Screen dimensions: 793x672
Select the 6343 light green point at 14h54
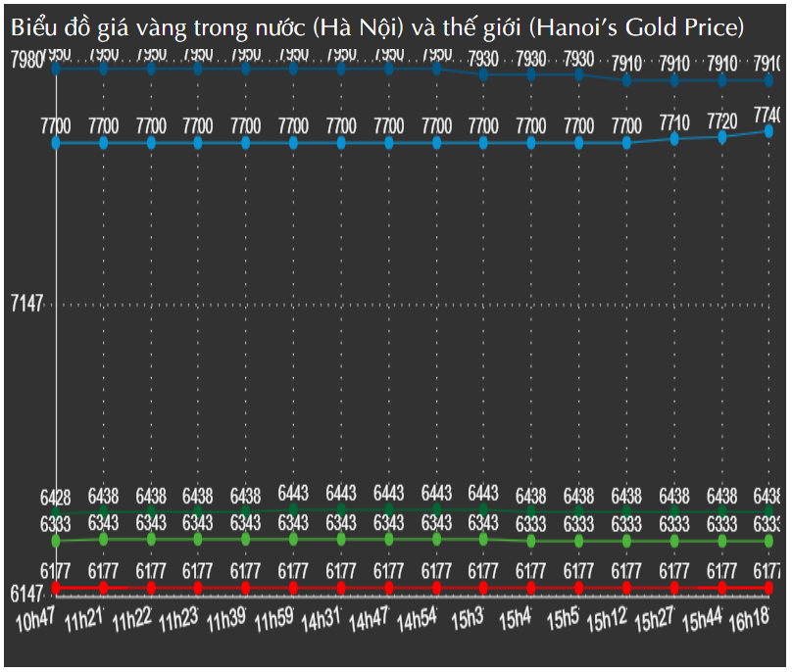(x=436, y=539)
